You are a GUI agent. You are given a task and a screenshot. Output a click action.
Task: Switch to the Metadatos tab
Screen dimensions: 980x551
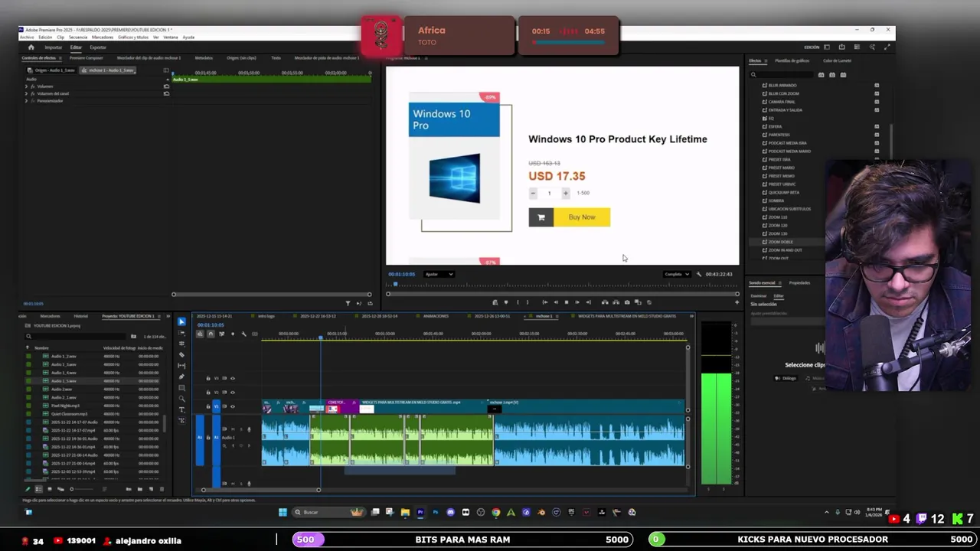[204, 58]
